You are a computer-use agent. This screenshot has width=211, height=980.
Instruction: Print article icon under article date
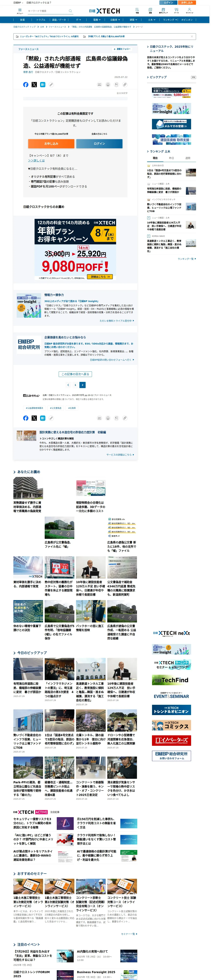click(x=108, y=84)
